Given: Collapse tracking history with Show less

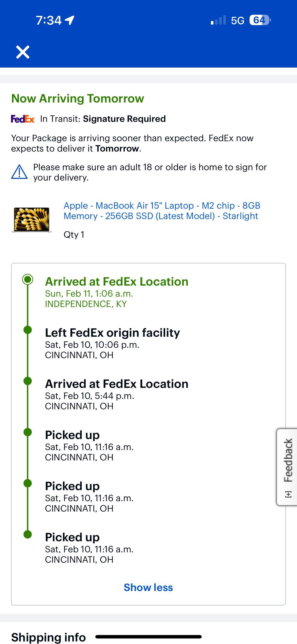Looking at the screenshot, I should 148,587.
